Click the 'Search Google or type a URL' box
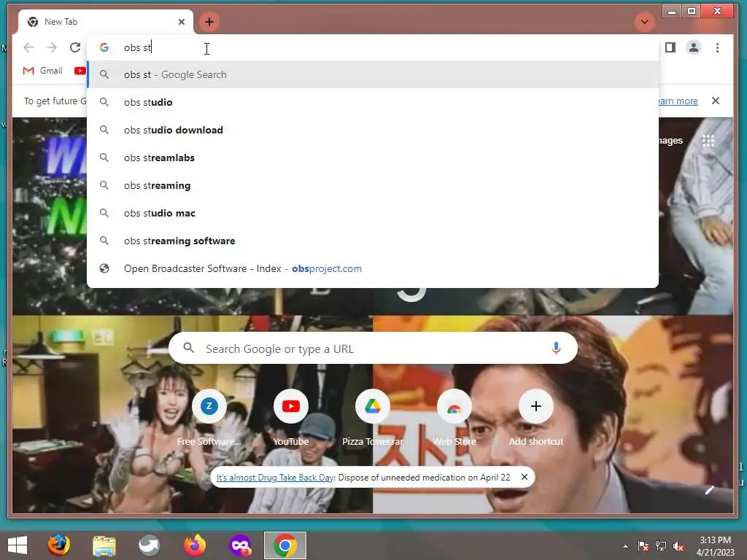The image size is (747, 560). pyautogui.click(x=373, y=349)
